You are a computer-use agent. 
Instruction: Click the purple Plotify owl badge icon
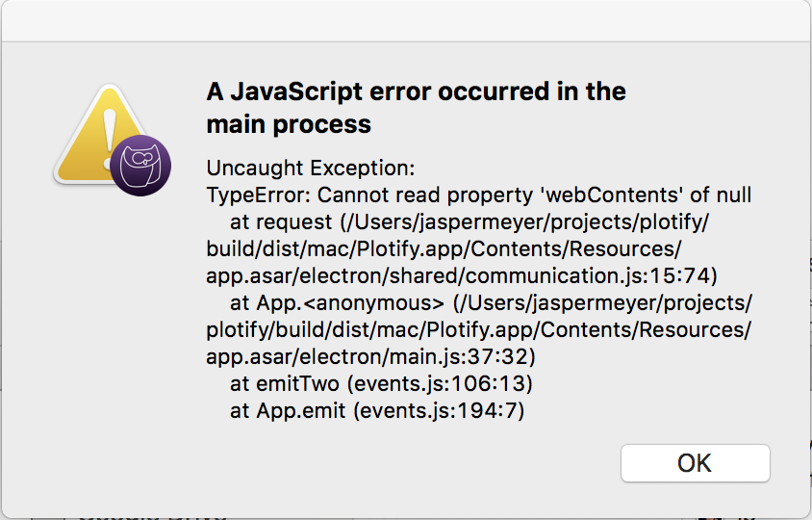[x=140, y=166]
